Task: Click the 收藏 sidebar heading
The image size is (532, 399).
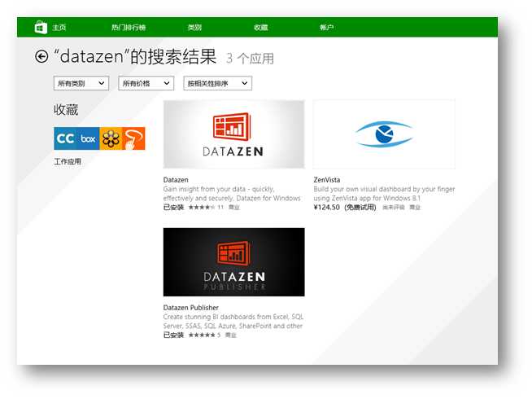Action: [66, 110]
